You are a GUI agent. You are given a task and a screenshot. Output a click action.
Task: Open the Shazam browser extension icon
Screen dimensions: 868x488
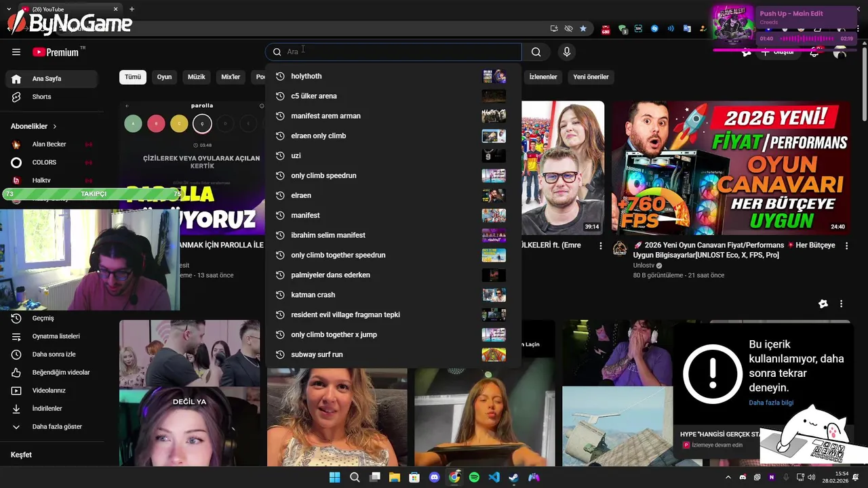(x=654, y=28)
